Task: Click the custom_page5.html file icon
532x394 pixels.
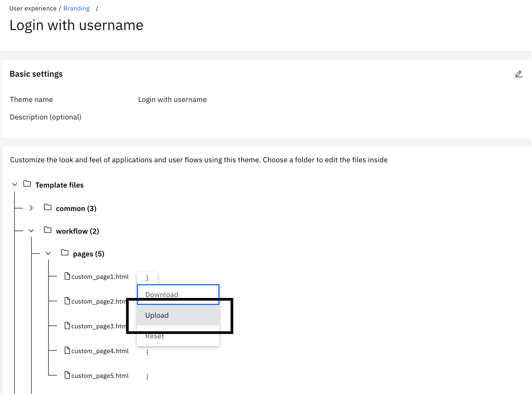Action: click(x=67, y=375)
